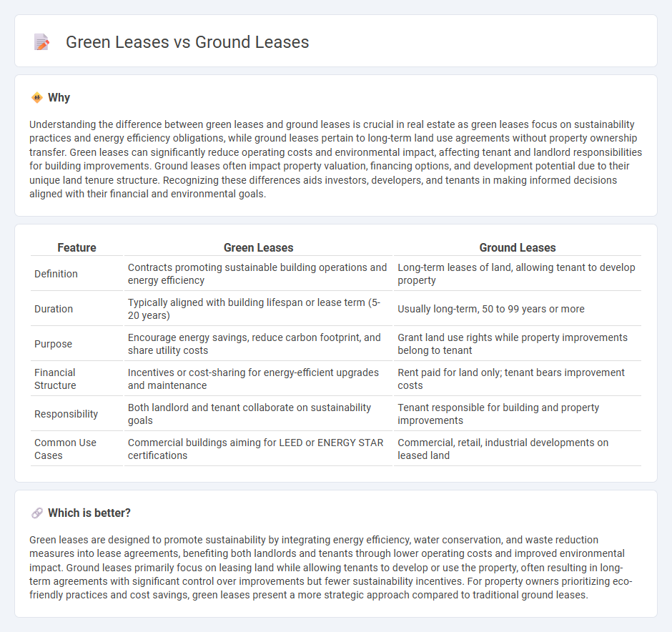Select the Green Leases vs Ground Leases title

point(187,42)
